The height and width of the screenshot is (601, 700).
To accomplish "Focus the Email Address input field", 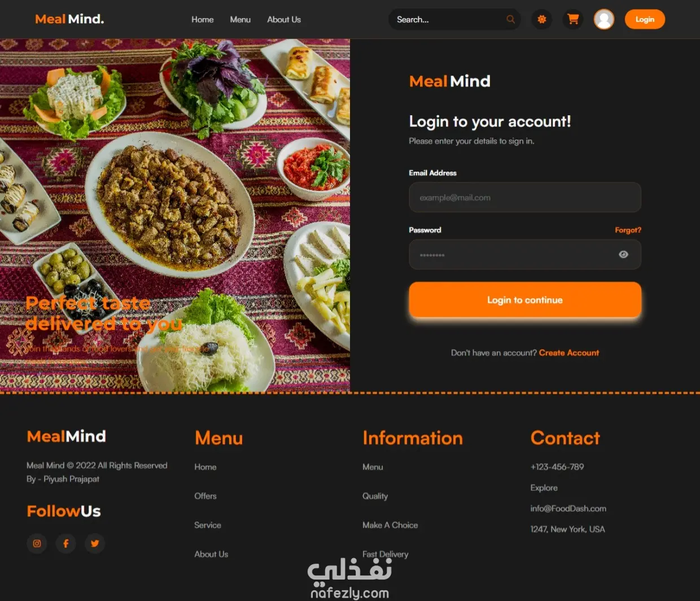I will click(525, 197).
